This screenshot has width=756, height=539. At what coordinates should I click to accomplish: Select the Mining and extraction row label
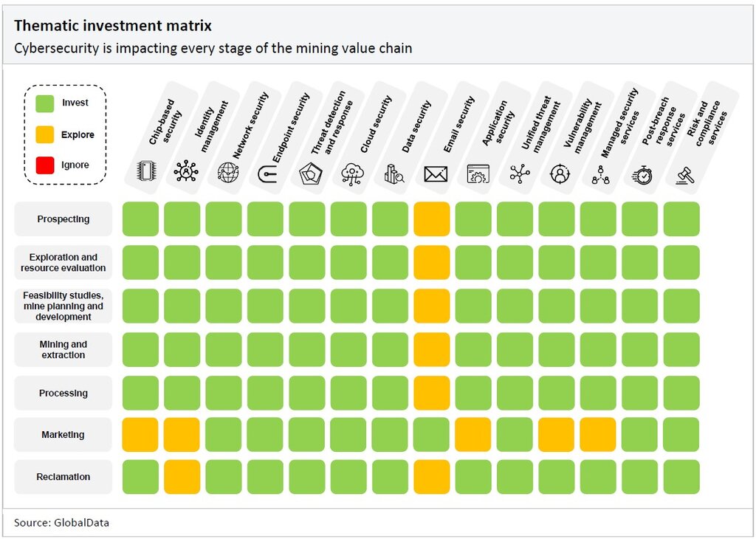(63, 350)
